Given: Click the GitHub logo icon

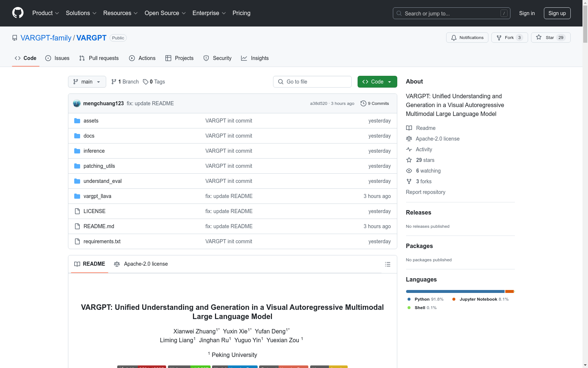Looking at the screenshot, I should (18, 13).
